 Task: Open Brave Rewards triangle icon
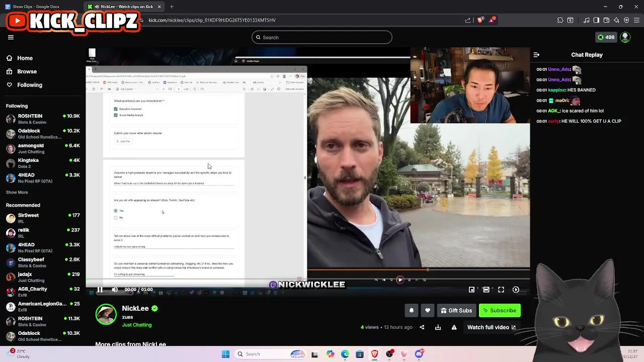pos(493,20)
